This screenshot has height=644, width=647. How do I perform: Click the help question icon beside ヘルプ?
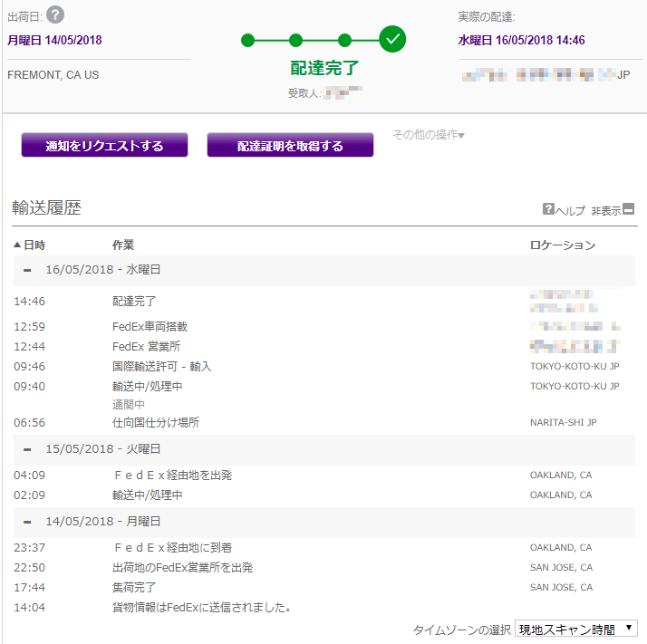(548, 208)
